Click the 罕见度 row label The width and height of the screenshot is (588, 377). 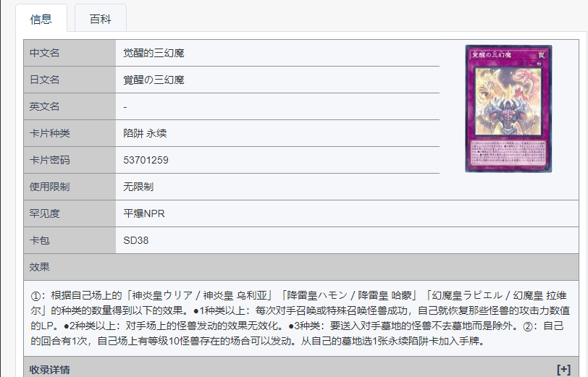(x=45, y=213)
